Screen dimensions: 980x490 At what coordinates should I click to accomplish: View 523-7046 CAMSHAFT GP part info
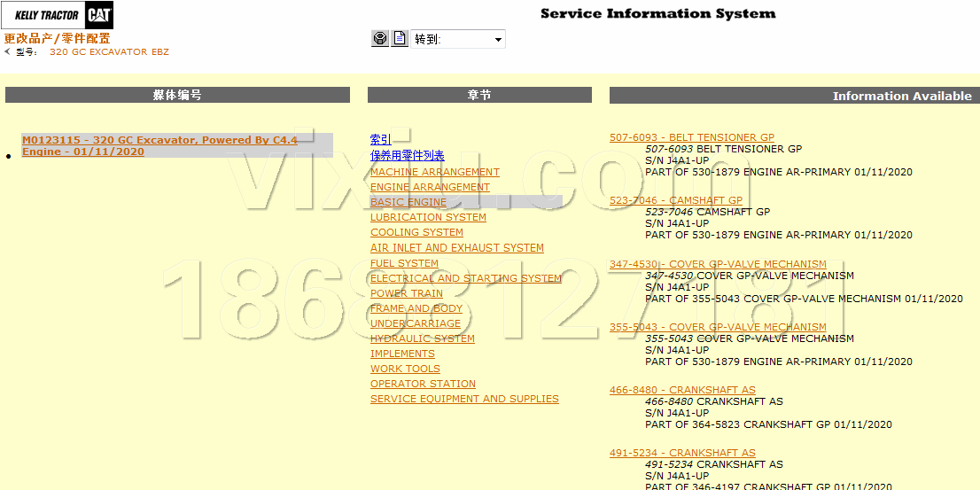[675, 200]
